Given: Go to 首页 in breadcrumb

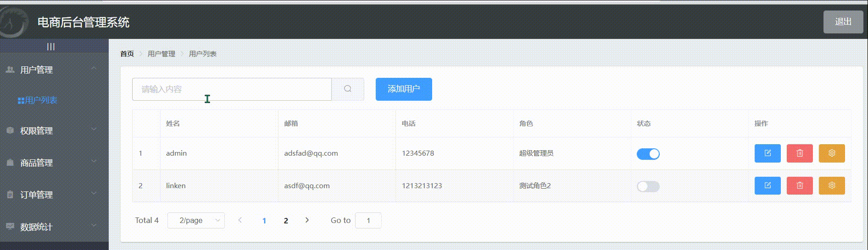Looking at the screenshot, I should coord(127,54).
